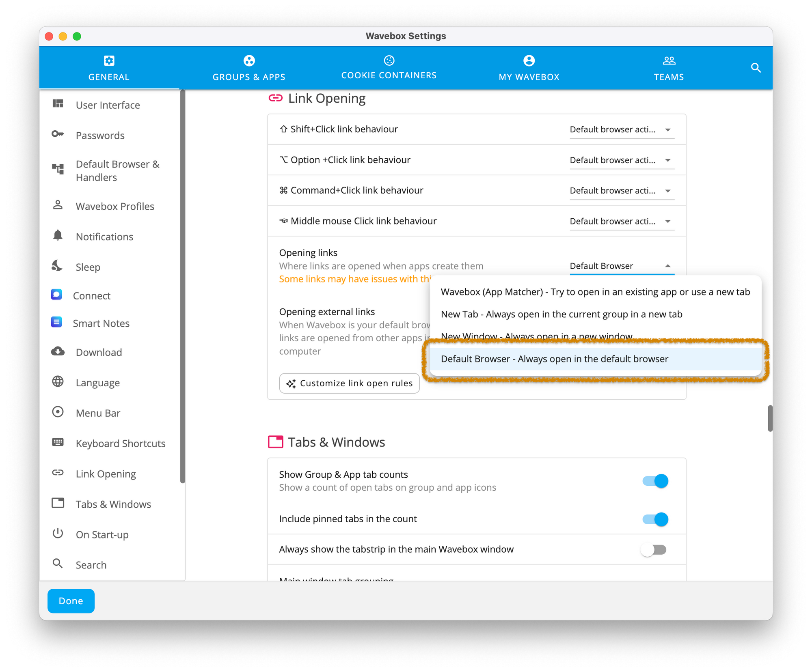Enable Always show the tabstrip switch
This screenshot has width=812, height=672.
pos(654,550)
